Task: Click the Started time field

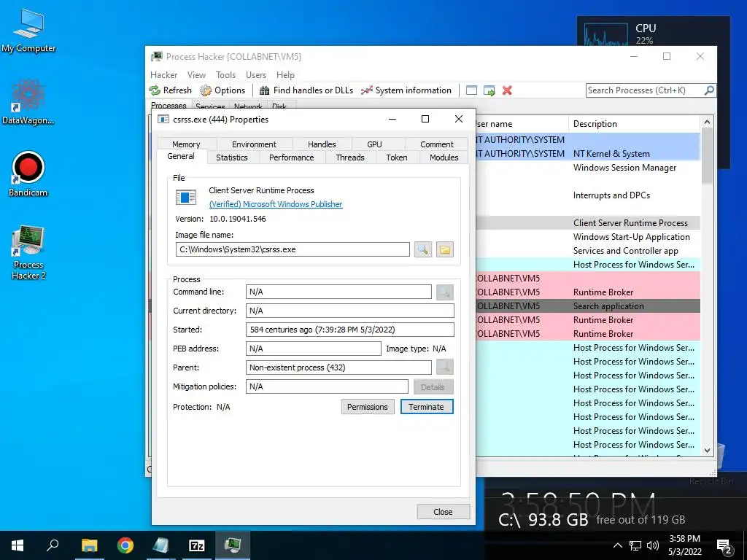Action: (350, 330)
